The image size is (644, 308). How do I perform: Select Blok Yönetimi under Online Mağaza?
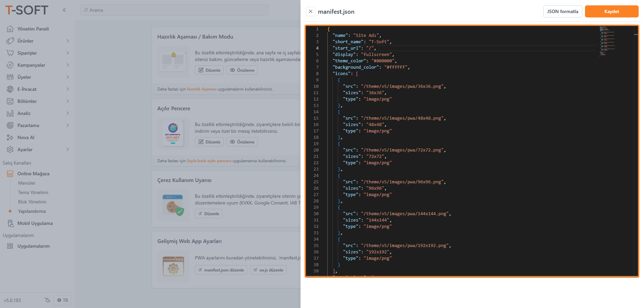[32, 202]
